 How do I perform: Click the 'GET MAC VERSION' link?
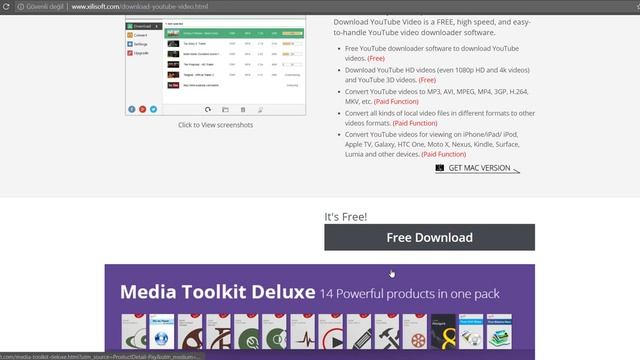(479, 168)
